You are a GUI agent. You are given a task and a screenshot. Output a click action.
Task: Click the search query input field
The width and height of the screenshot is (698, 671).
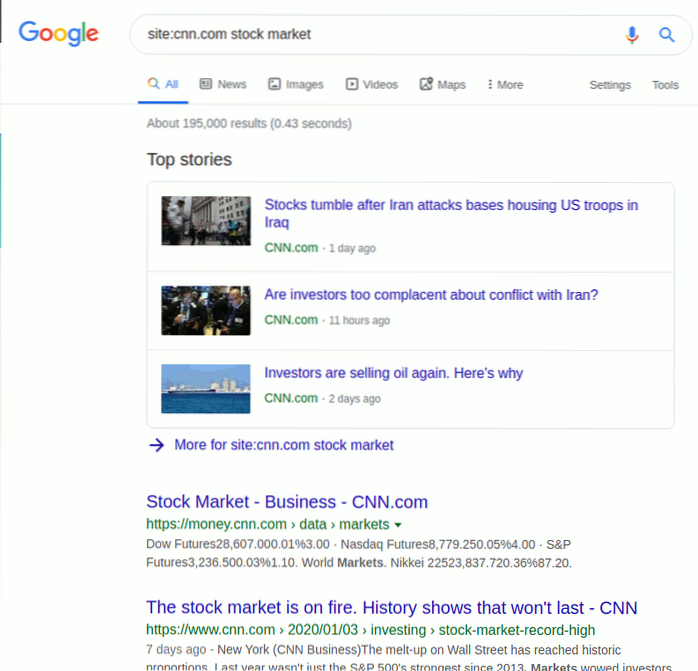380,34
